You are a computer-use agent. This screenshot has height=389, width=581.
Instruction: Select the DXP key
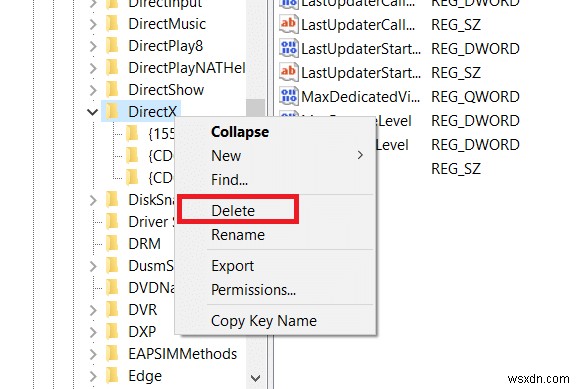pos(142,332)
